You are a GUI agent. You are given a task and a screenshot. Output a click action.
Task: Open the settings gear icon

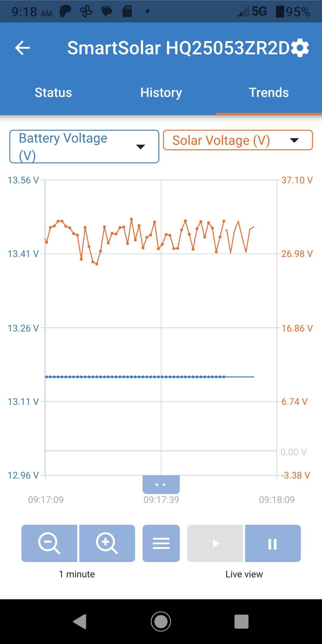300,48
